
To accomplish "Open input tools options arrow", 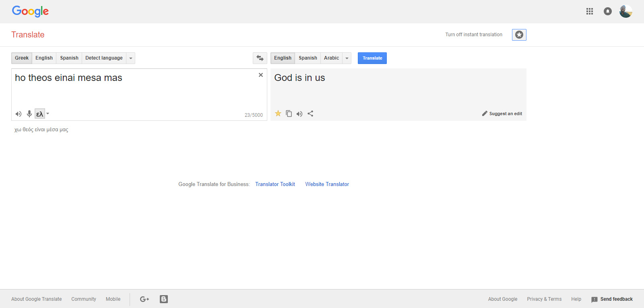I will pos(48,114).
